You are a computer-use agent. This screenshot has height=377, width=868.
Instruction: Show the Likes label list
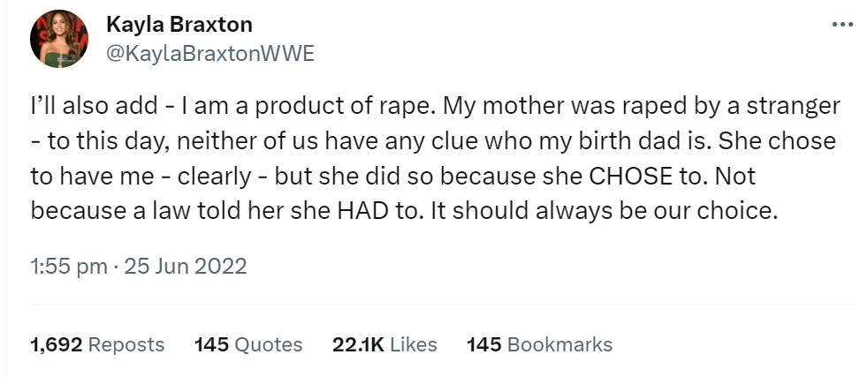pyautogui.click(x=413, y=343)
